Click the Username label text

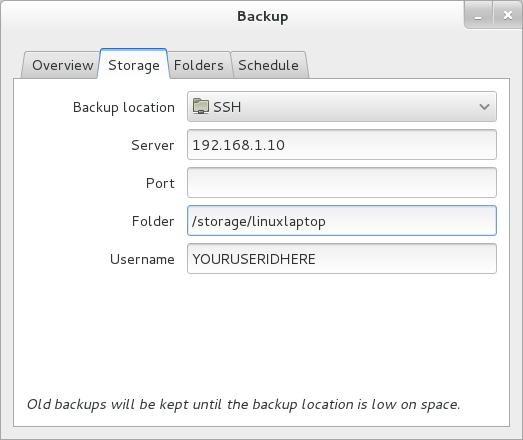(x=142, y=260)
